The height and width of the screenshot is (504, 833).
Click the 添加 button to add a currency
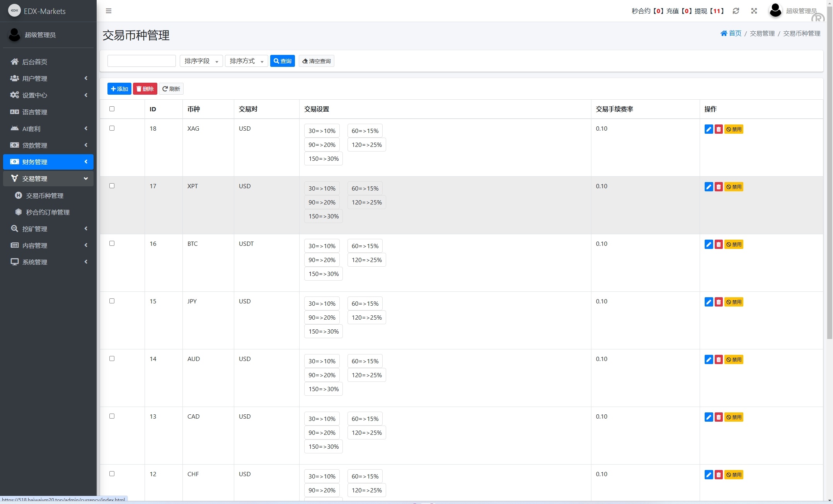(119, 89)
